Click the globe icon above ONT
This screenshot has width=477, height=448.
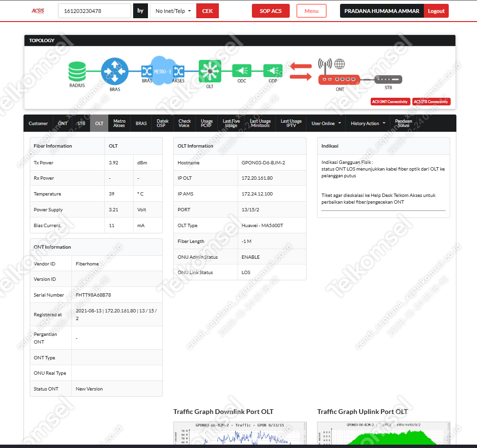(340, 64)
